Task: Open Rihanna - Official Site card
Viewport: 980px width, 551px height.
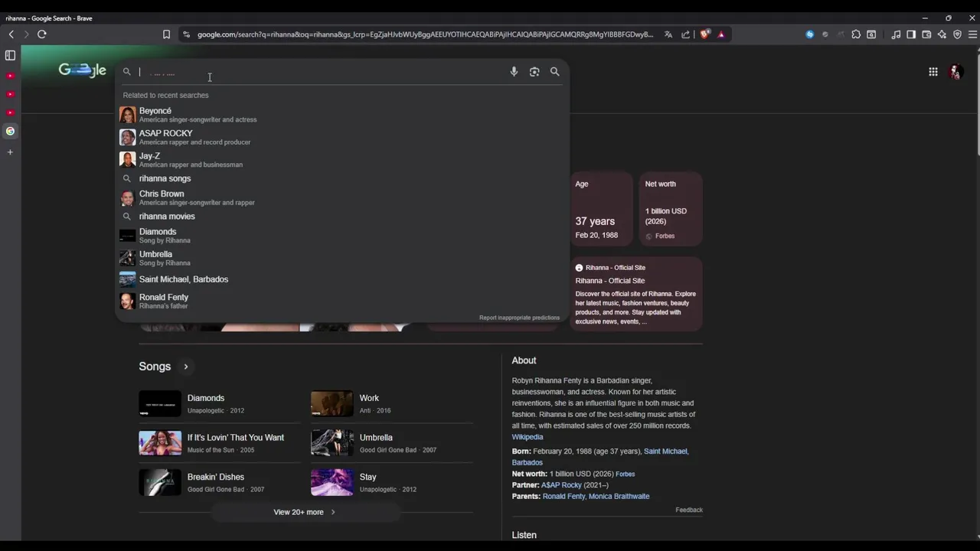Action: [x=636, y=295]
